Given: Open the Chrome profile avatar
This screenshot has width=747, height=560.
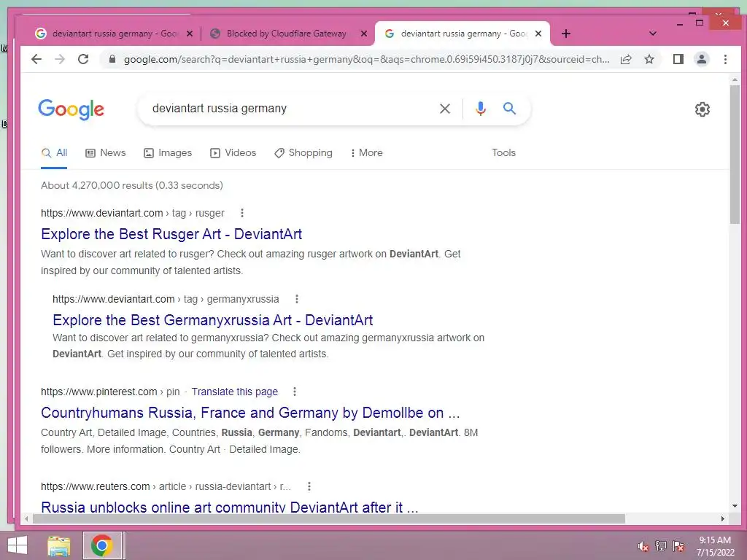Looking at the screenshot, I should pos(702,59).
